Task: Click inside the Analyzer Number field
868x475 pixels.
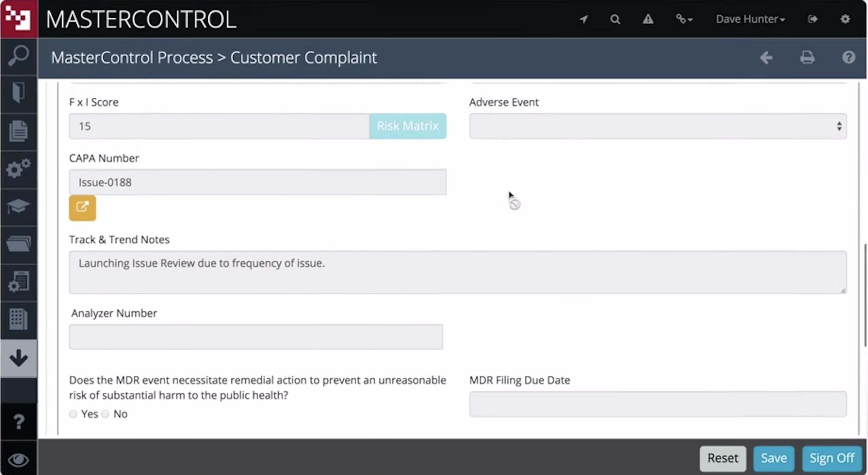Action: [x=256, y=336]
